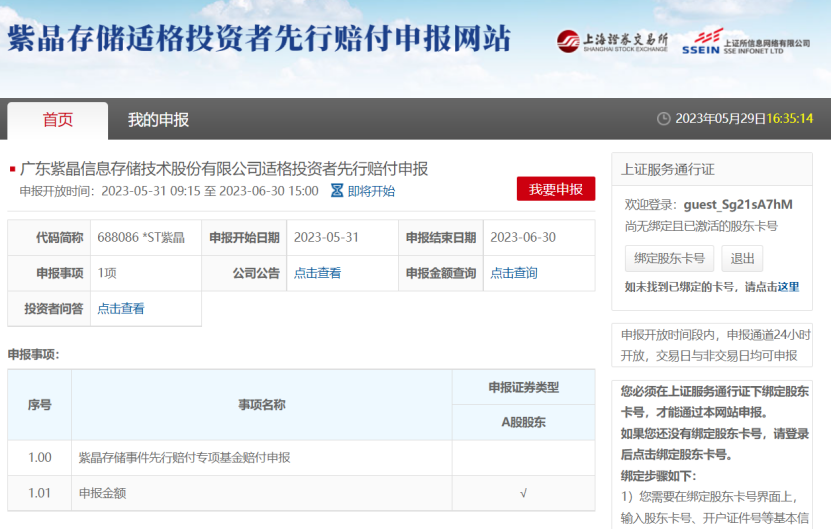Click the 即将开始 status text
This screenshot has height=529, width=831.
pos(371,191)
